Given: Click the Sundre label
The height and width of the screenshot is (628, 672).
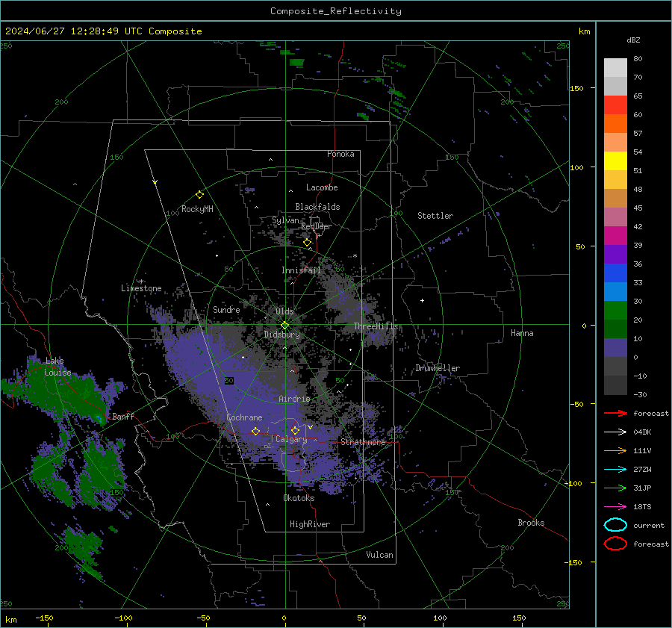Looking at the screenshot, I should tap(226, 309).
